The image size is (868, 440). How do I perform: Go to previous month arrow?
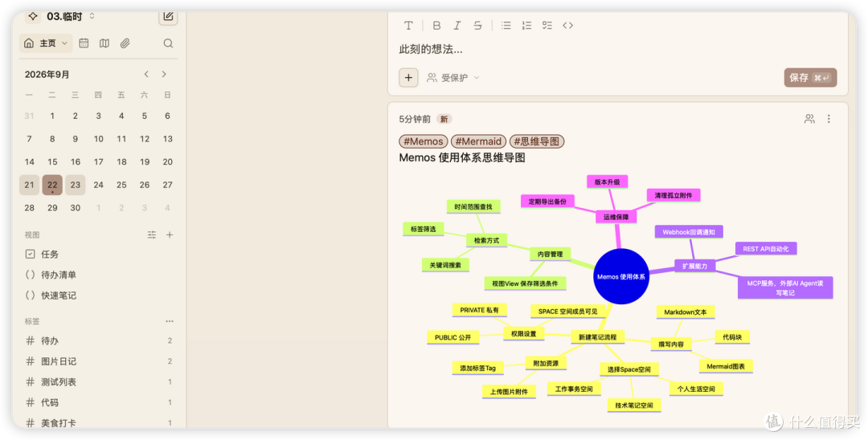coord(146,74)
